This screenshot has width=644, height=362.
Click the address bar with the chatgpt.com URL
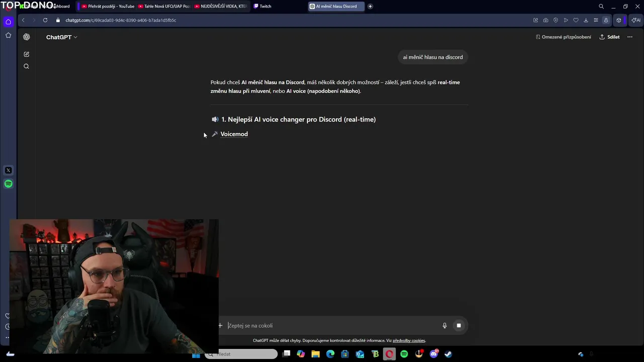[x=121, y=20]
